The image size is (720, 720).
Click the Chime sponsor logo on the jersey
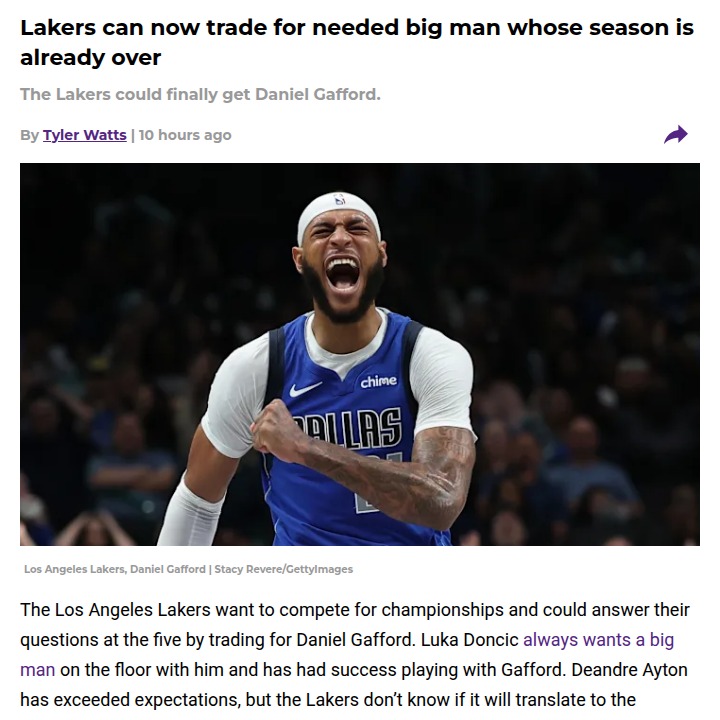(378, 381)
